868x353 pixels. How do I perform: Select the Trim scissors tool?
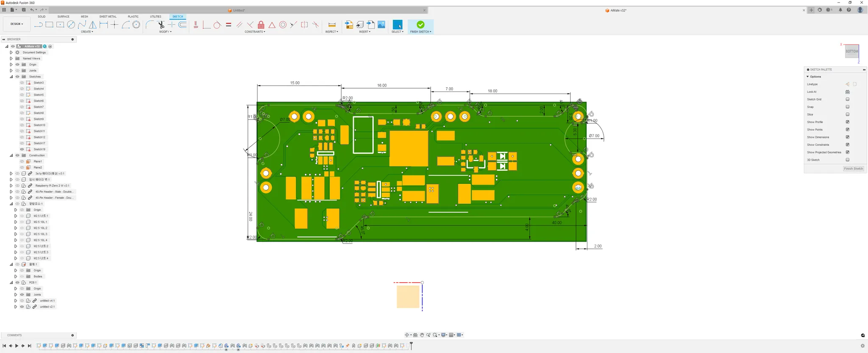point(161,25)
